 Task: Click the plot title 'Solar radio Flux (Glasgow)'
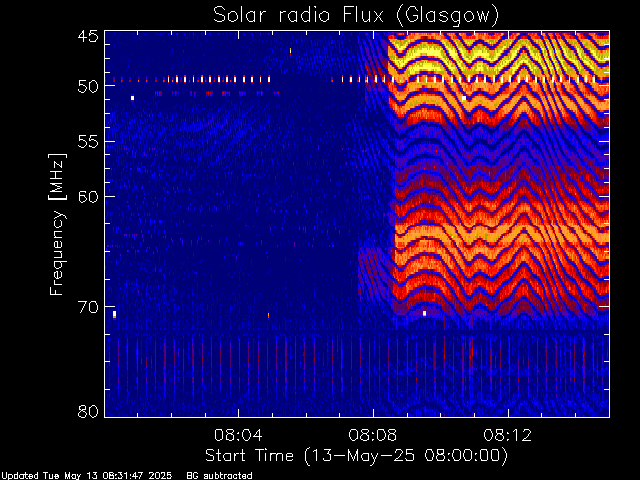tap(356, 16)
